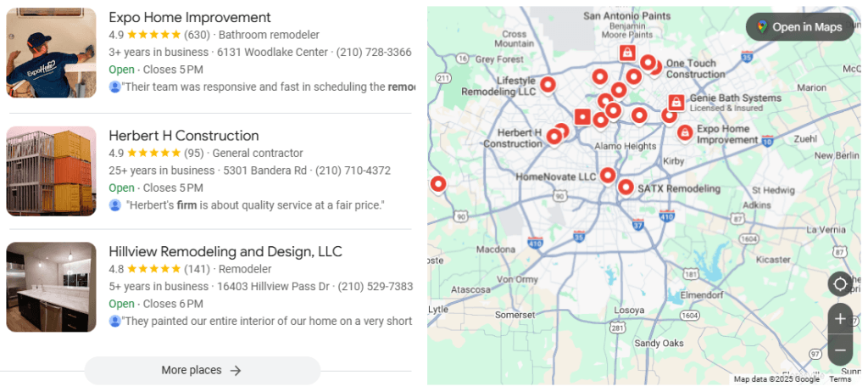Open the map in Google Maps
Image resolution: width=868 pixels, height=392 pixels.
tap(799, 27)
